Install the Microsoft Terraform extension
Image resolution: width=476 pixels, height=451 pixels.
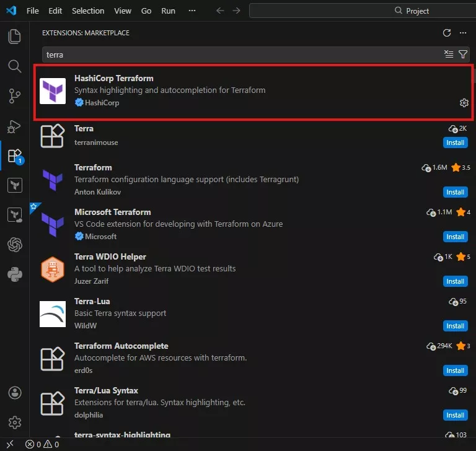coord(455,237)
